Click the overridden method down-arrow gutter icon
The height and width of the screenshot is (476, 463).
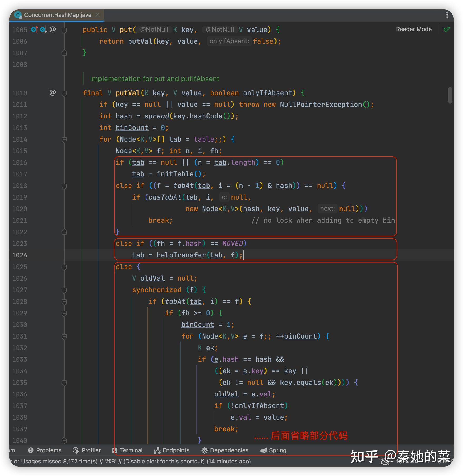click(43, 29)
